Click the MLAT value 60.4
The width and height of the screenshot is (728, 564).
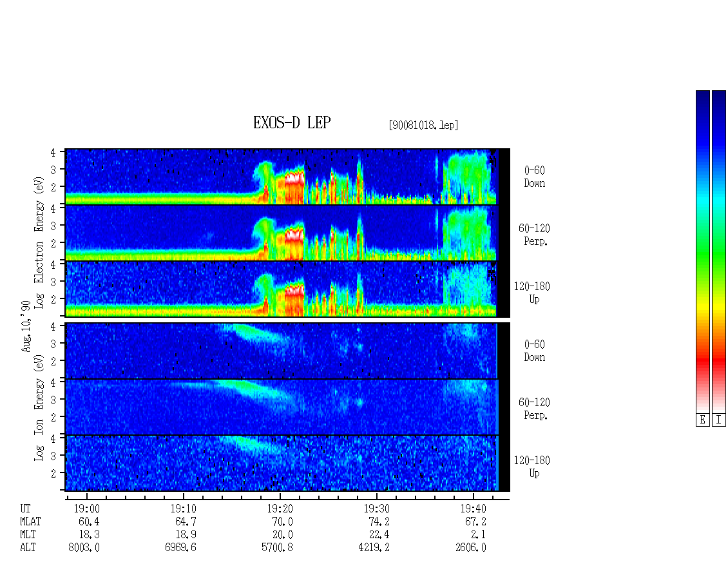click(x=89, y=521)
